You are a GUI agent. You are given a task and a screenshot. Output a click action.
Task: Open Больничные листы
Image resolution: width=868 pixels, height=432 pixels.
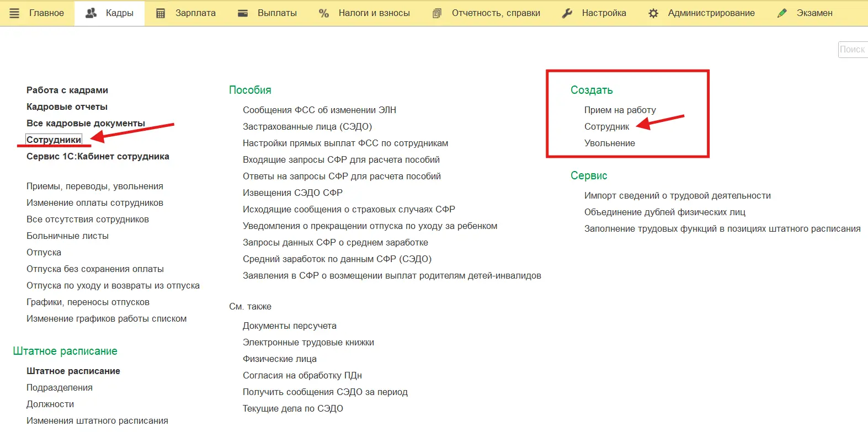67,236
